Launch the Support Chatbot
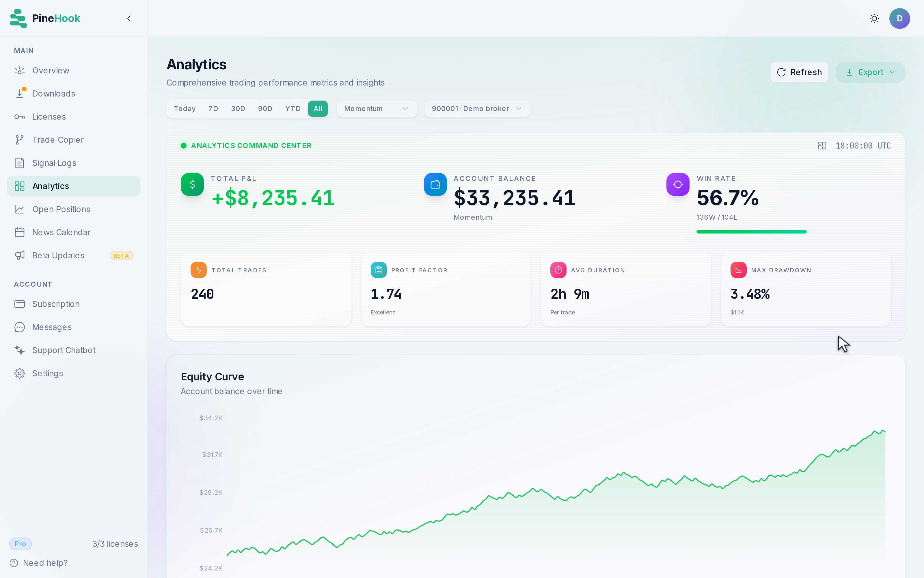Viewport: 924px width, 578px height. point(73,351)
